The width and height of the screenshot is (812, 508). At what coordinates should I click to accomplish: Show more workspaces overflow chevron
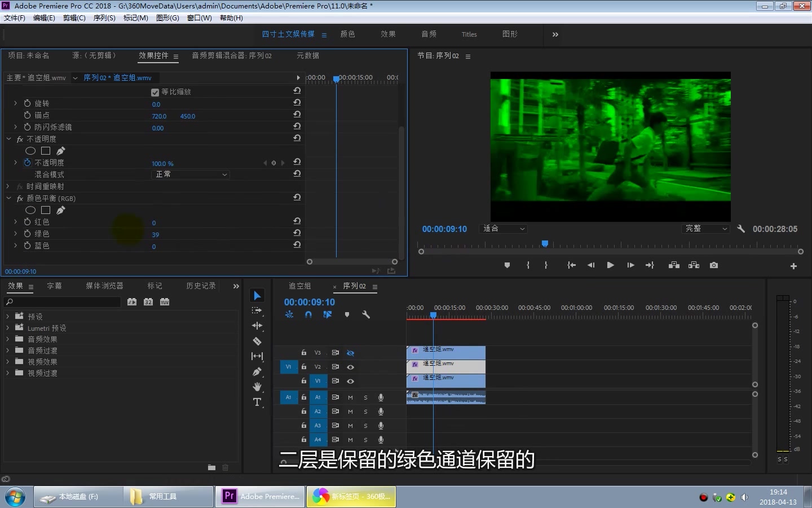pos(555,34)
